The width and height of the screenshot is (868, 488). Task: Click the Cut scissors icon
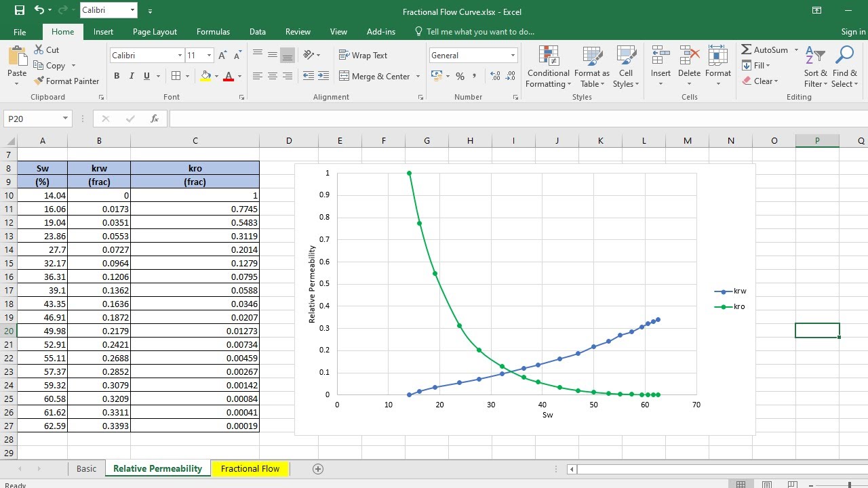pos(38,49)
